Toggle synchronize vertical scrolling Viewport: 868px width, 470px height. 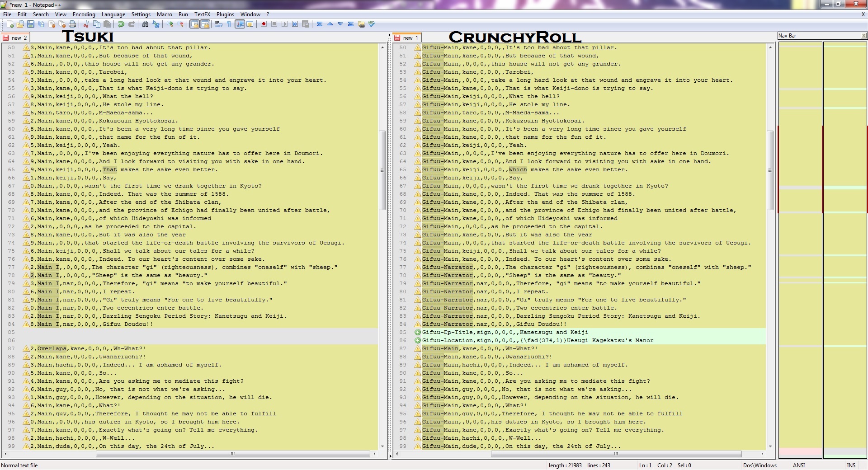point(194,24)
